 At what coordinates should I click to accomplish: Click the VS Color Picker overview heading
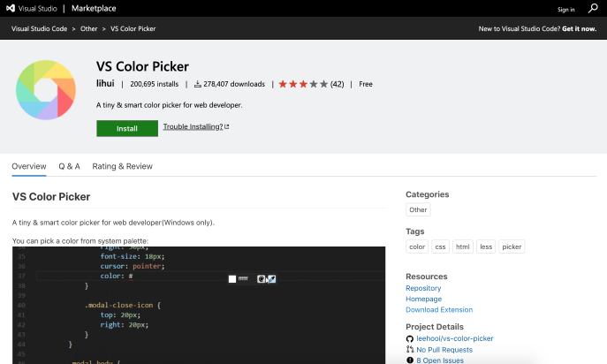(x=51, y=197)
